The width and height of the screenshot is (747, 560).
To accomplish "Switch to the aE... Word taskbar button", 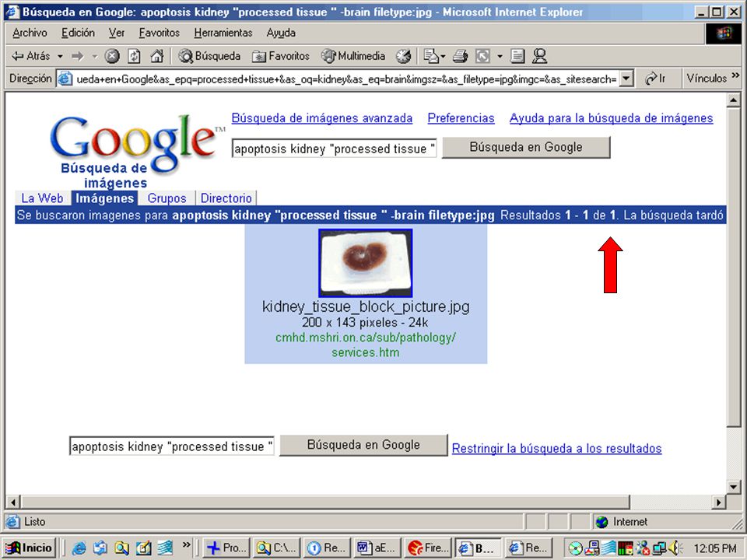I will click(376, 548).
